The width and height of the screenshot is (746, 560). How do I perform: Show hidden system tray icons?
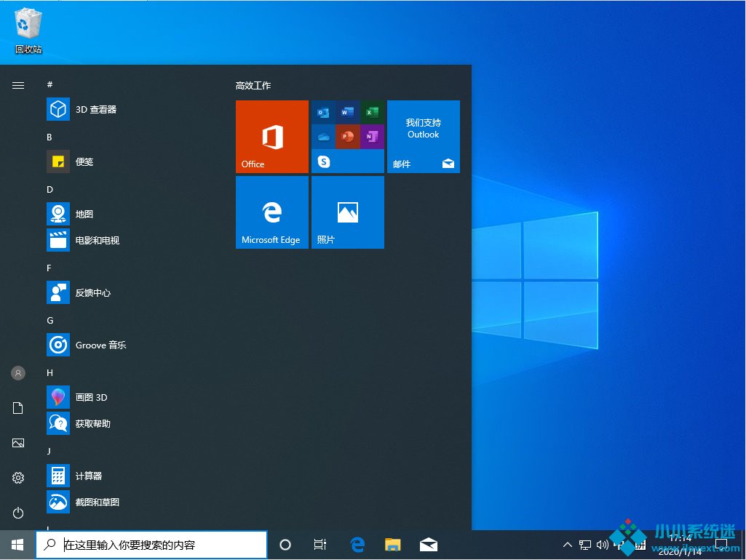568,545
